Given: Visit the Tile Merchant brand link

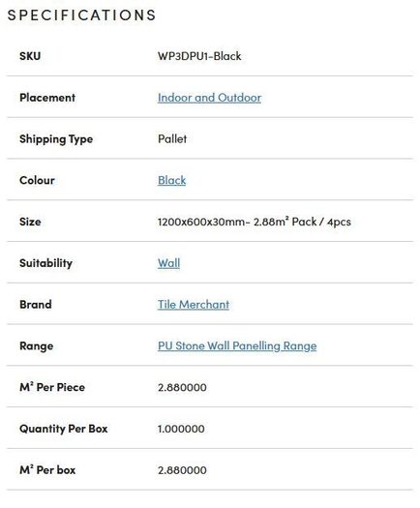Looking at the screenshot, I should 194,304.
